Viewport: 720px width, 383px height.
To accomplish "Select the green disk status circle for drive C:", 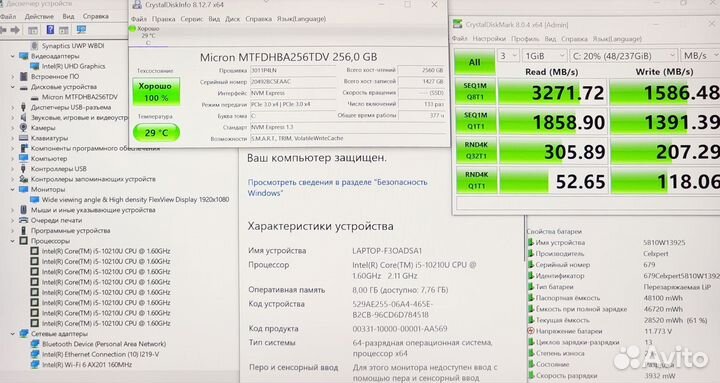I will pos(132,28).
